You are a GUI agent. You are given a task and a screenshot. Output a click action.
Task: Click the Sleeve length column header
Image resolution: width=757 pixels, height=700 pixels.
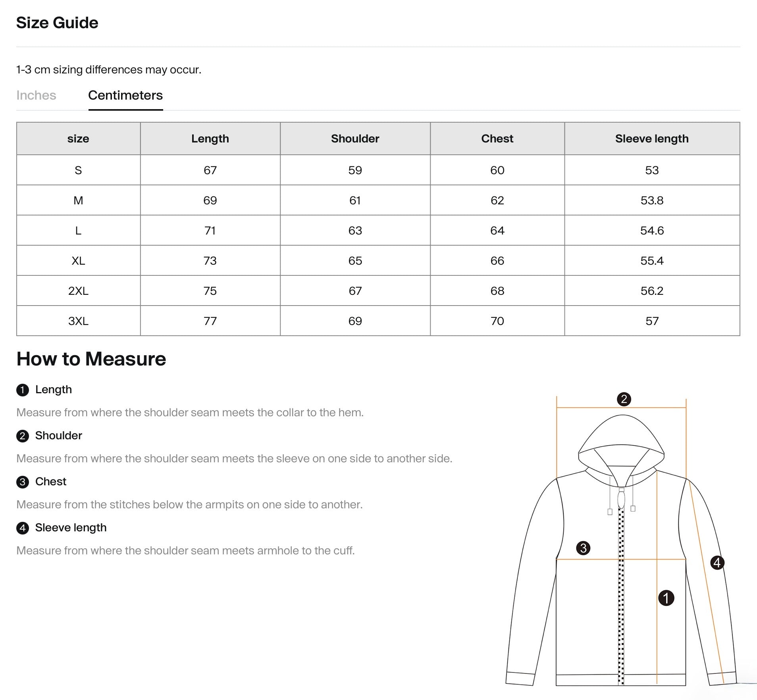pos(652,138)
